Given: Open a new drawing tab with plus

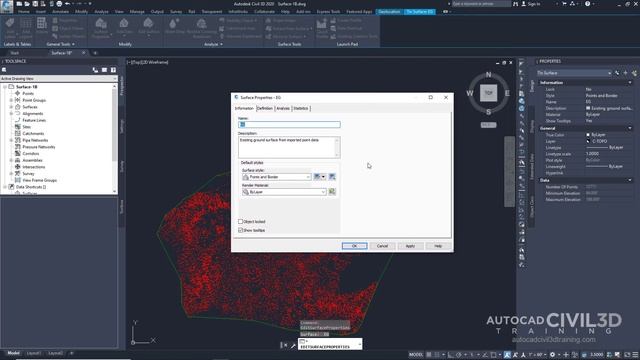Looking at the screenshot, I should [x=95, y=53].
